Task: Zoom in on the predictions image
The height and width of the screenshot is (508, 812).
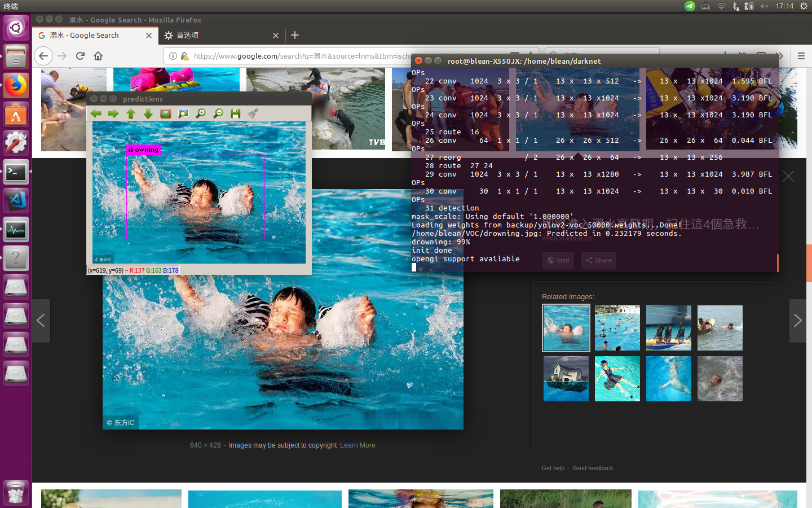Action: pyautogui.click(x=201, y=113)
